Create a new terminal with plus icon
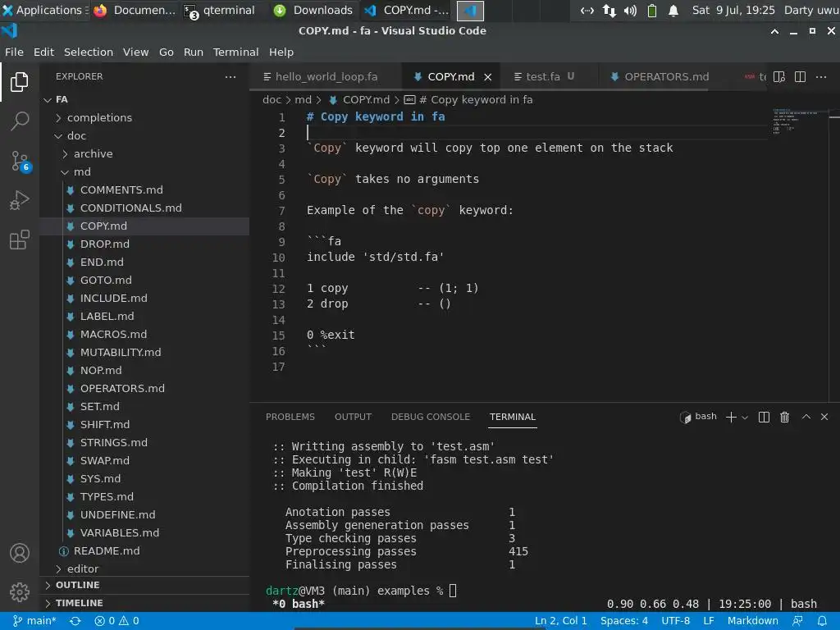 pyautogui.click(x=731, y=417)
